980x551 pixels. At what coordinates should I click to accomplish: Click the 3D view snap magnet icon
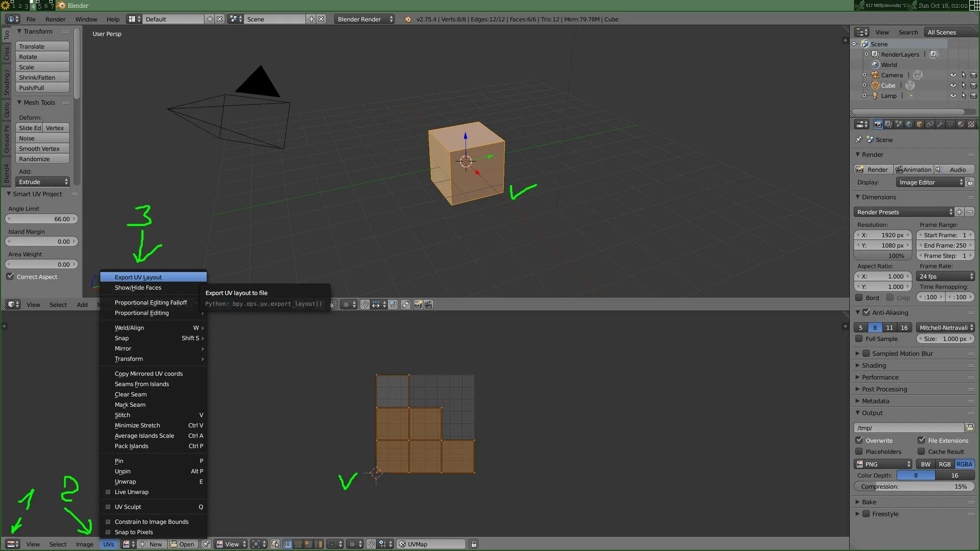365,304
